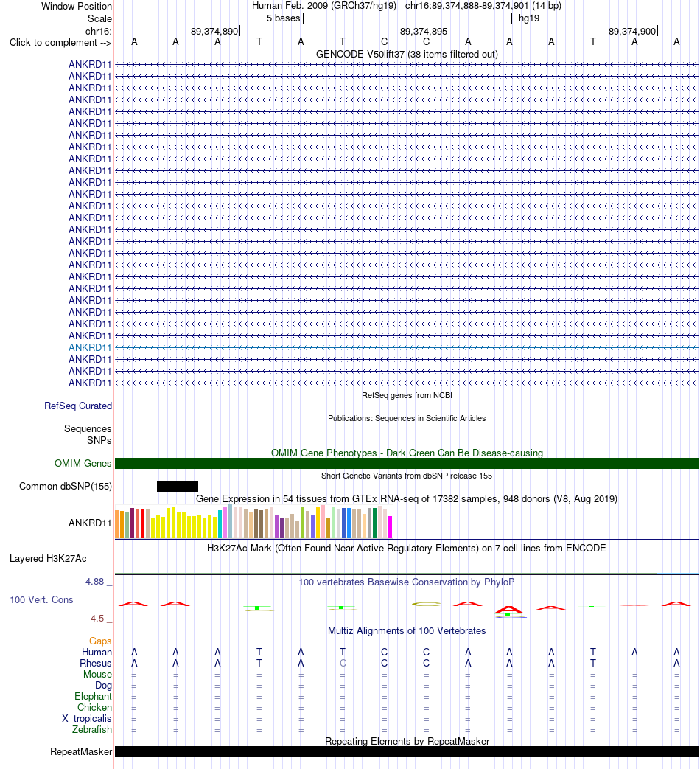Click the black Common dbSNP variant block
Image resolution: width=700 pixels, height=769 pixels.
coord(178,486)
